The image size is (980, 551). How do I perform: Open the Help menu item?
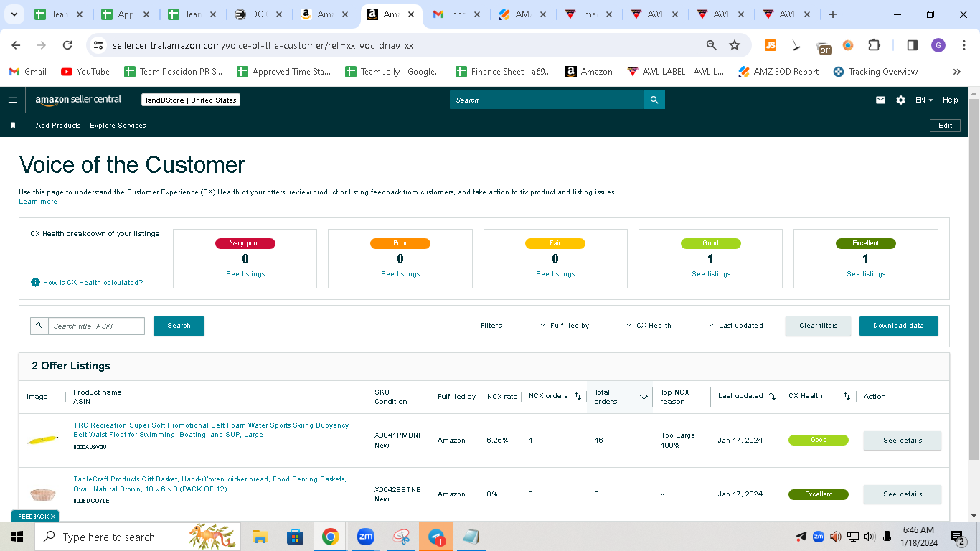[950, 100]
